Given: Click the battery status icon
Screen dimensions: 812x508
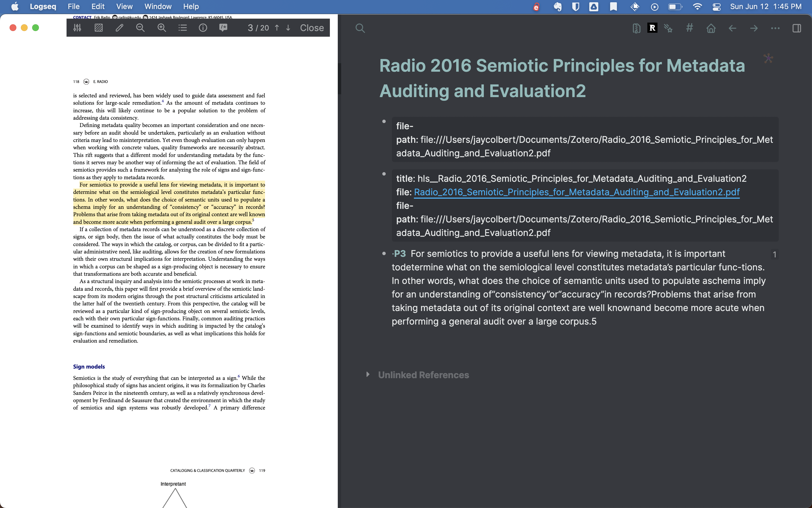Looking at the screenshot, I should 675,6.
